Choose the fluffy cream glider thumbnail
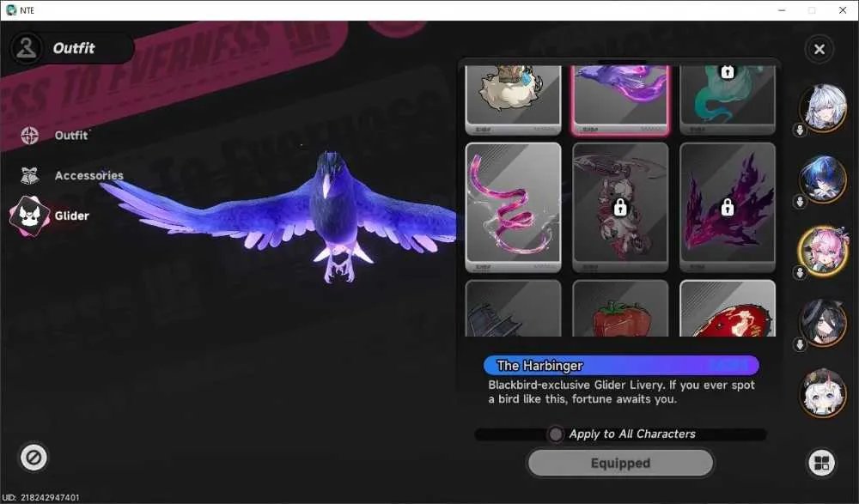The width and height of the screenshot is (859, 504). tap(513, 100)
